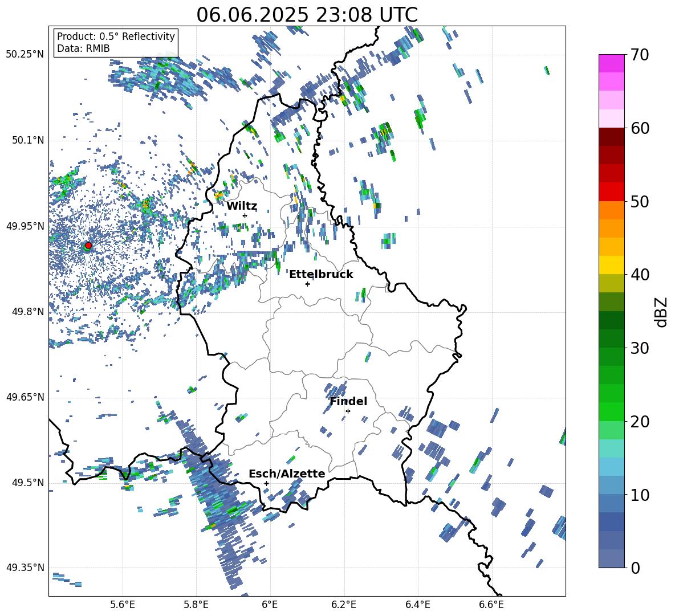Click the 20 tick on the colorbar
The height and width of the screenshot is (616, 675).
click(639, 422)
